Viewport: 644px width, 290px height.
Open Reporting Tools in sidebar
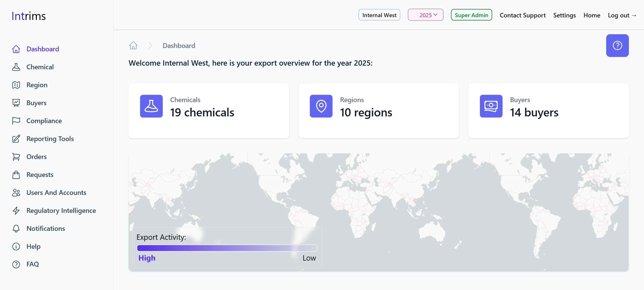tap(50, 139)
